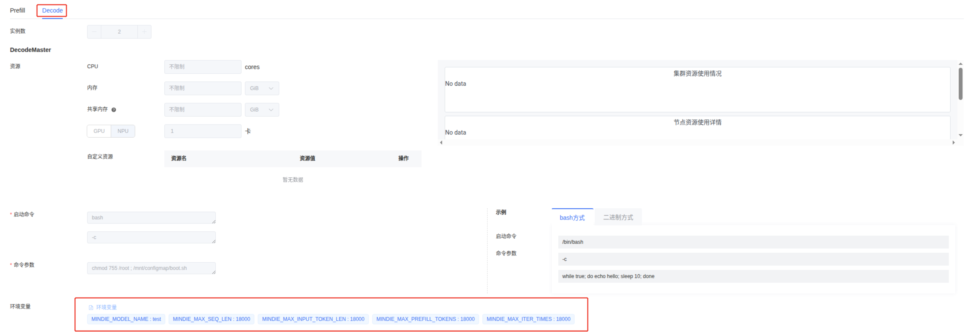The image size is (980, 332).
Task: Click the MINDIE_MODEL_NAME : test tag
Action: pyautogui.click(x=126, y=319)
